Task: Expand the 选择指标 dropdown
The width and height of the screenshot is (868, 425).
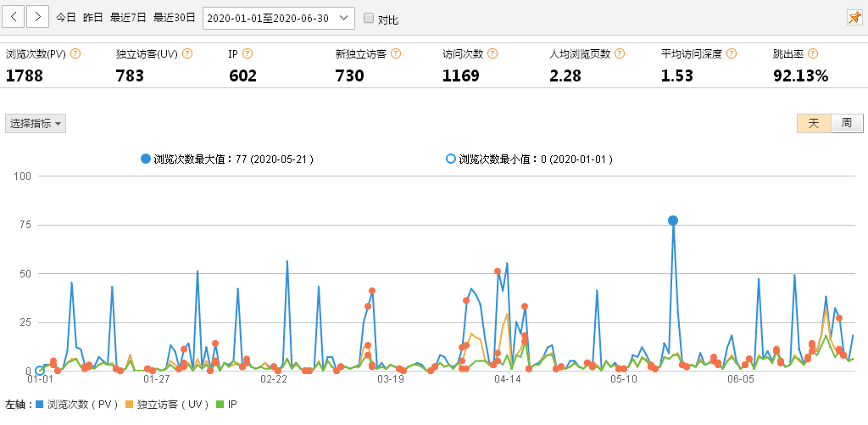Action: pos(36,124)
